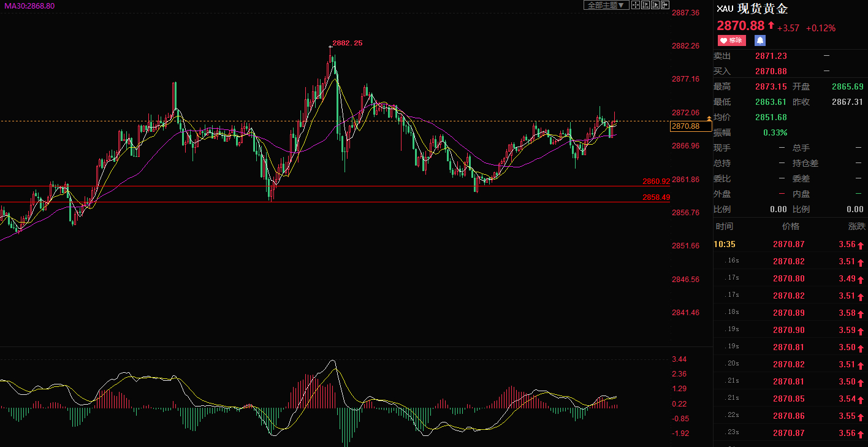Activate the crosshair cursor icon in chart toolbar

pos(636,5)
